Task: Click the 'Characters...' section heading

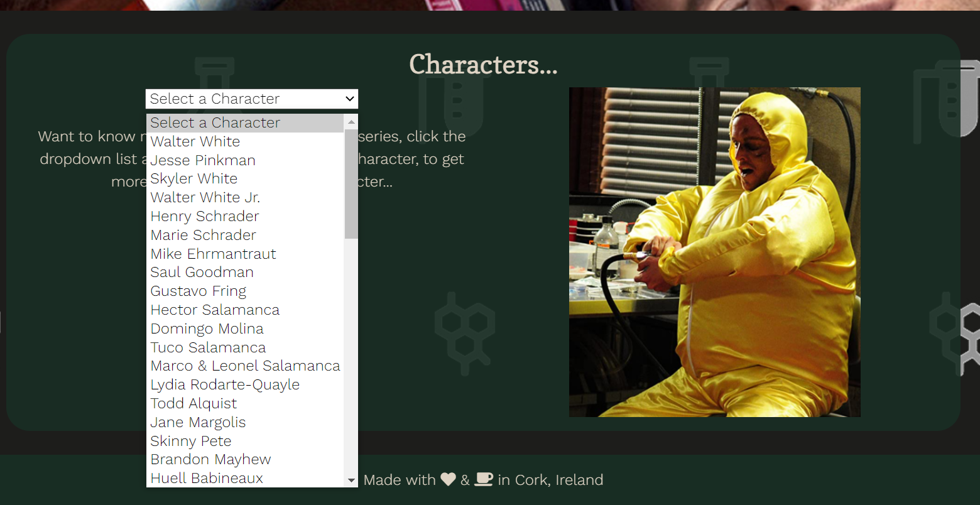Action: (483, 64)
